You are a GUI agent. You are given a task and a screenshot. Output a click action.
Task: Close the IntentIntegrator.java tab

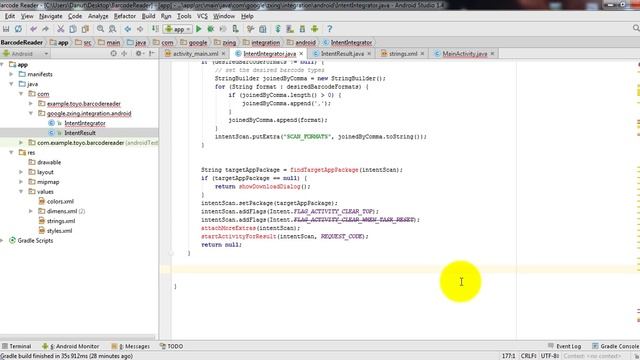(x=301, y=53)
